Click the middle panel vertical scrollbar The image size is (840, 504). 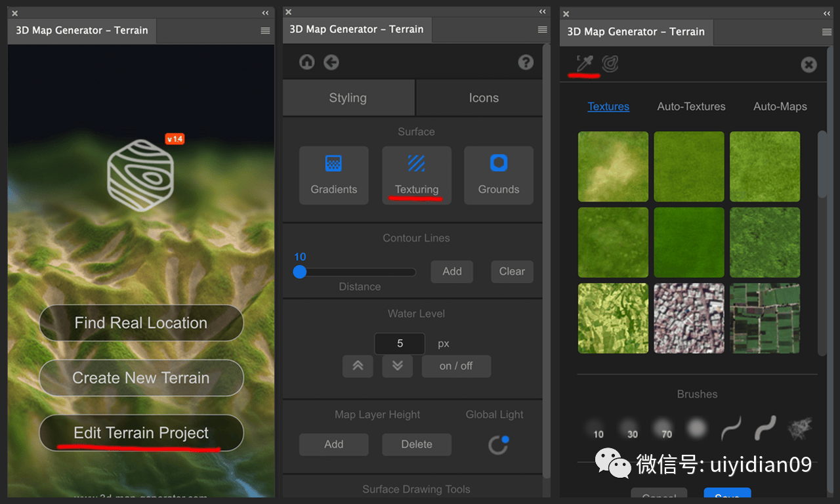547,261
